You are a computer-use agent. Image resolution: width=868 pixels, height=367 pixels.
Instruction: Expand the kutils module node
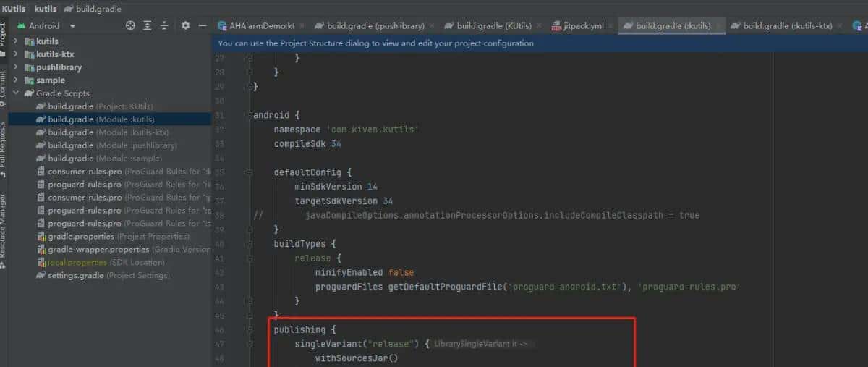16,41
